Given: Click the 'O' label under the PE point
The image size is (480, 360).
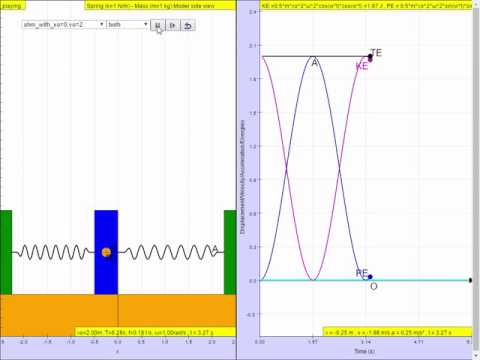Looking at the screenshot, I should coord(374,286).
